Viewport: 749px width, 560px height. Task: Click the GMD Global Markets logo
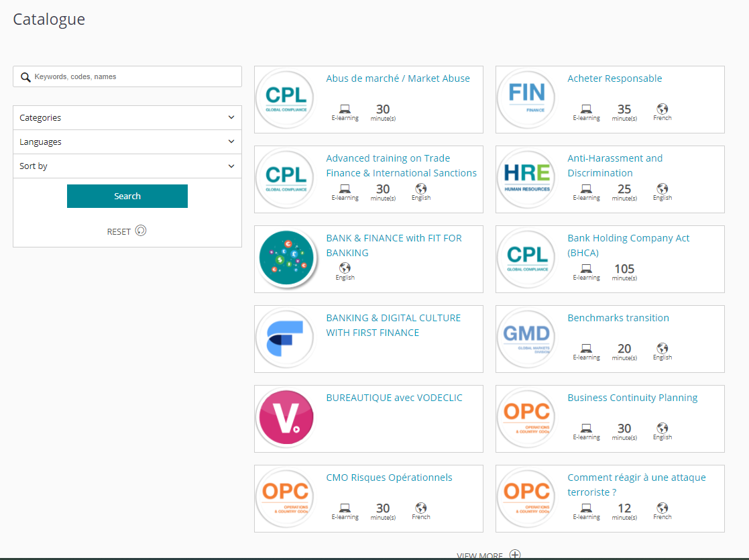click(526, 337)
